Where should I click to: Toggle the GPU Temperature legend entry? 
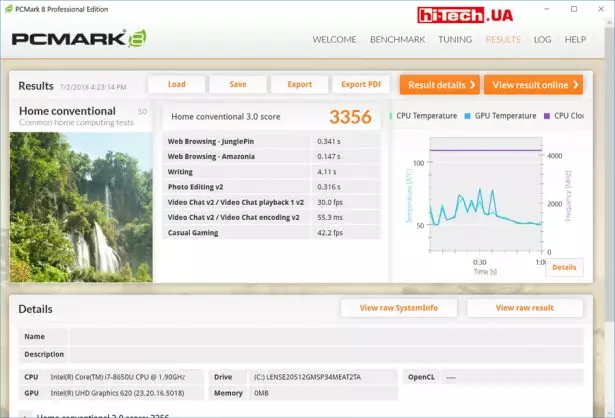(x=503, y=116)
